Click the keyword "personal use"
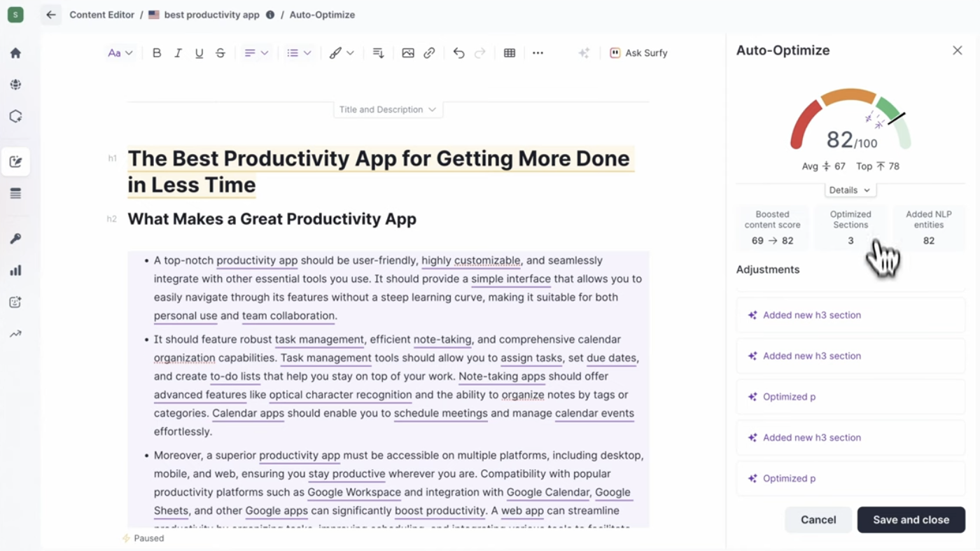 click(185, 316)
